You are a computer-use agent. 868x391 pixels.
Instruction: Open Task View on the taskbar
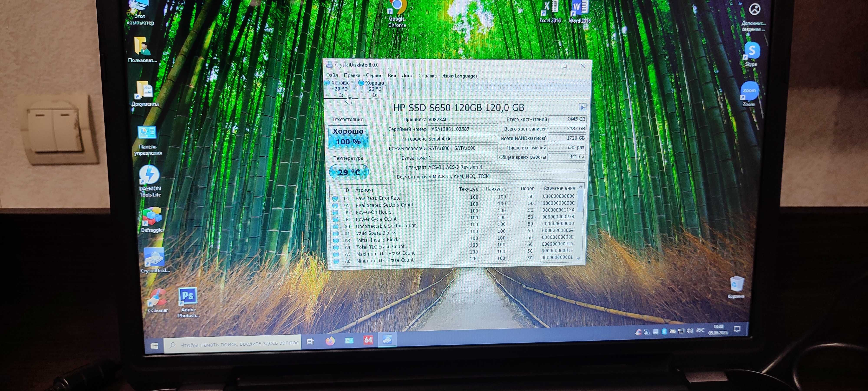(311, 341)
